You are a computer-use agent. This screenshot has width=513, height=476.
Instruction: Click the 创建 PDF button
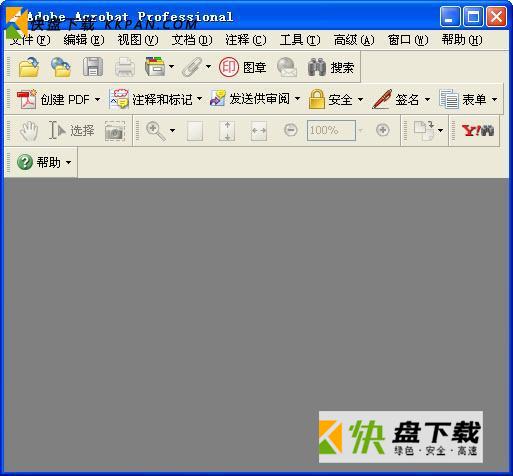[53, 99]
